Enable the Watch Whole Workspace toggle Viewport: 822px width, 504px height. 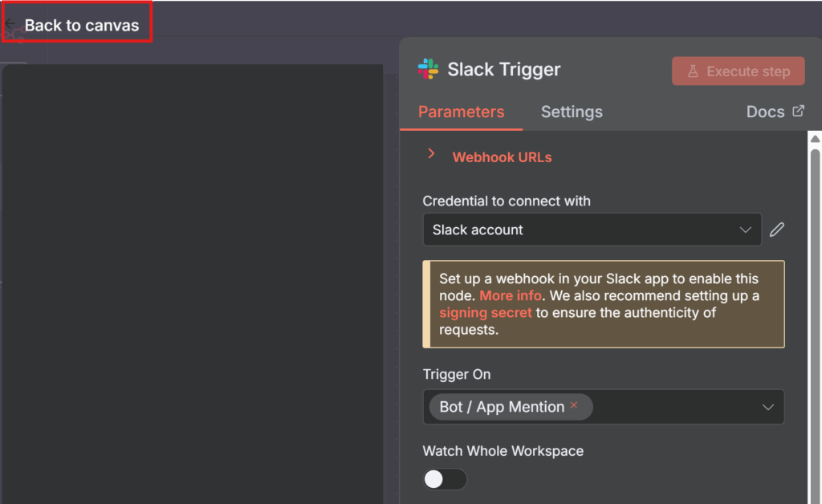(x=445, y=479)
